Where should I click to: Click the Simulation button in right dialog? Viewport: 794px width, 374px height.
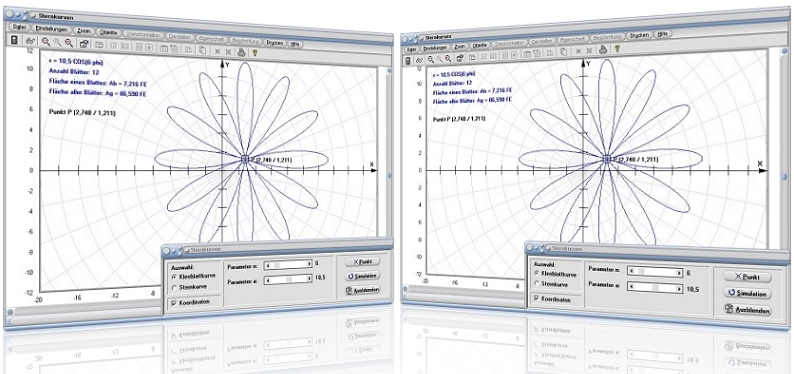point(747,294)
